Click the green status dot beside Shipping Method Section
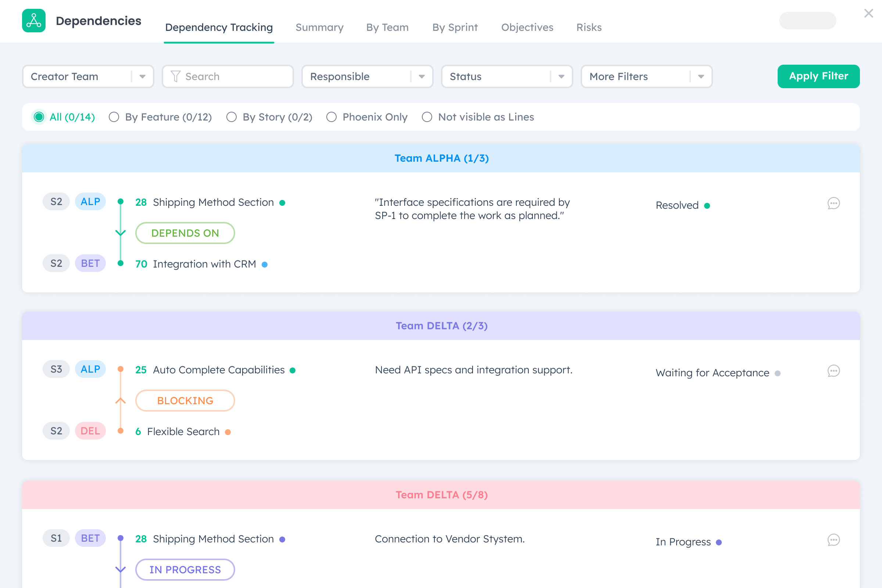This screenshot has width=882, height=588. point(282,202)
